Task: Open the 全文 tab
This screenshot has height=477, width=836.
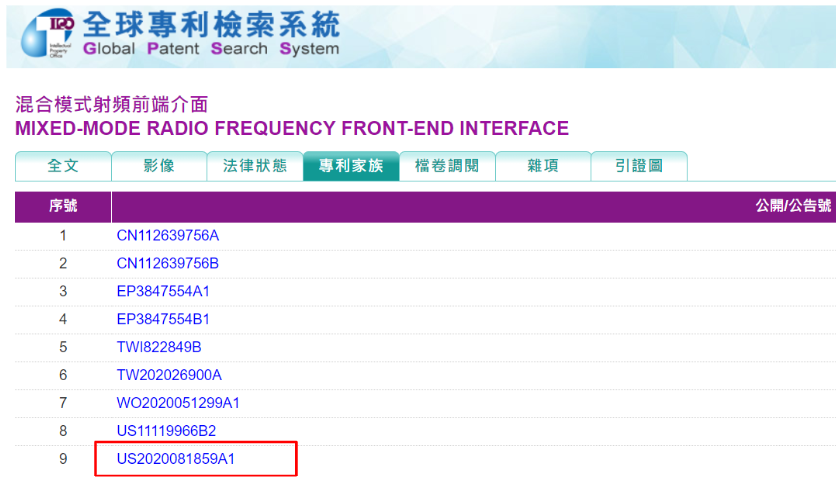Action: coord(63,166)
